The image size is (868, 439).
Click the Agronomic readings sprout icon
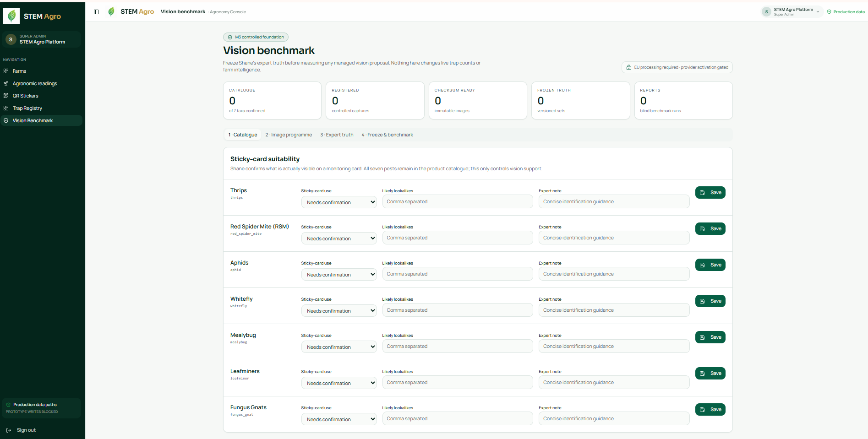pyautogui.click(x=6, y=83)
